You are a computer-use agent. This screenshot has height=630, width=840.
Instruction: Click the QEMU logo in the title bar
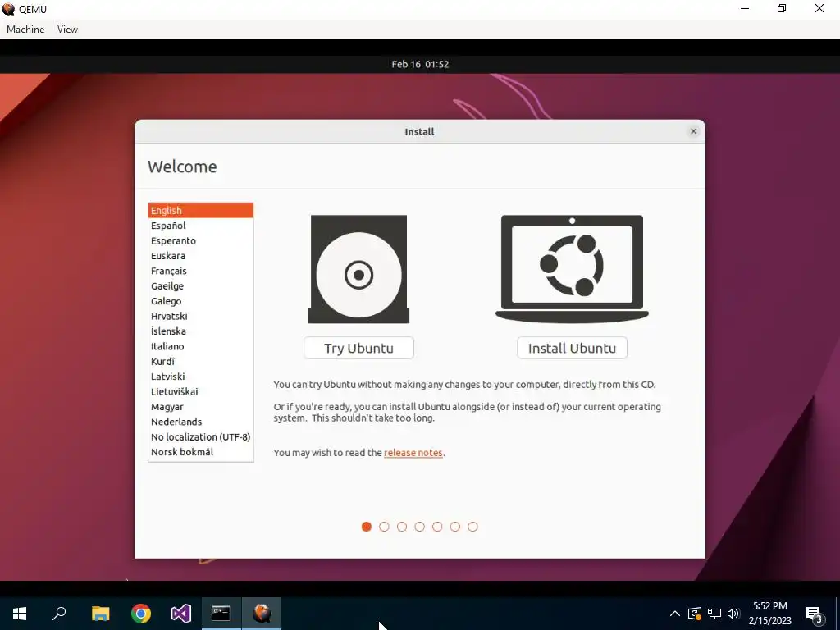point(8,9)
